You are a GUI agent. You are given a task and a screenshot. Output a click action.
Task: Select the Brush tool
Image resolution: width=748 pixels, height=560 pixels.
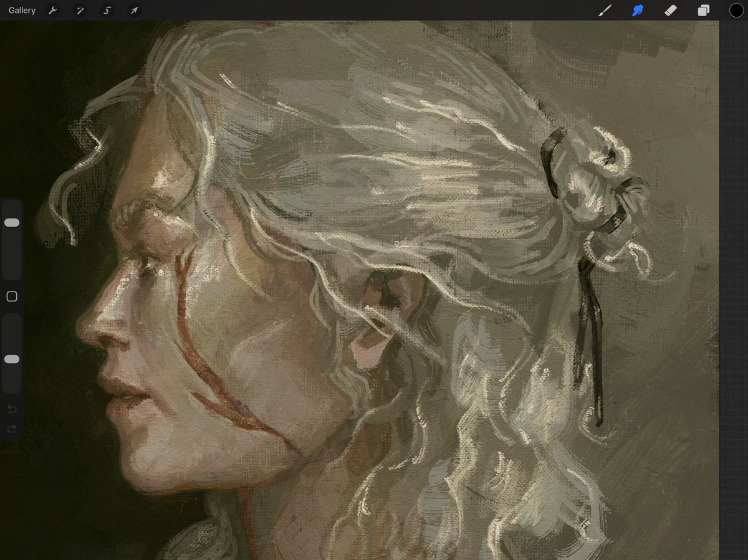click(605, 11)
